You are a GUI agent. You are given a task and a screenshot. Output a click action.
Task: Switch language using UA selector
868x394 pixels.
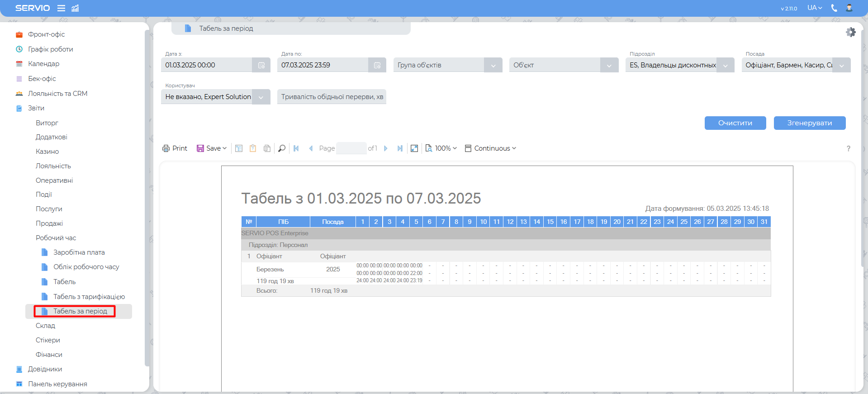click(815, 8)
